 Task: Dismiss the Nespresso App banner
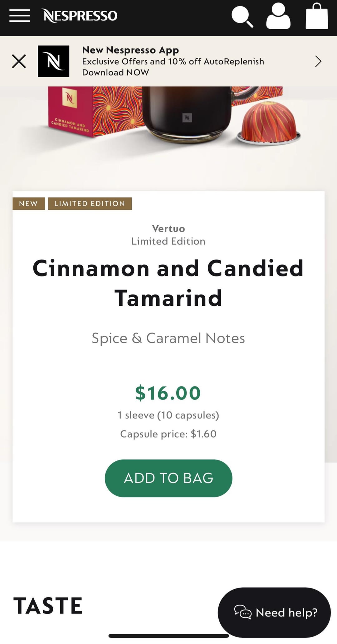19,61
